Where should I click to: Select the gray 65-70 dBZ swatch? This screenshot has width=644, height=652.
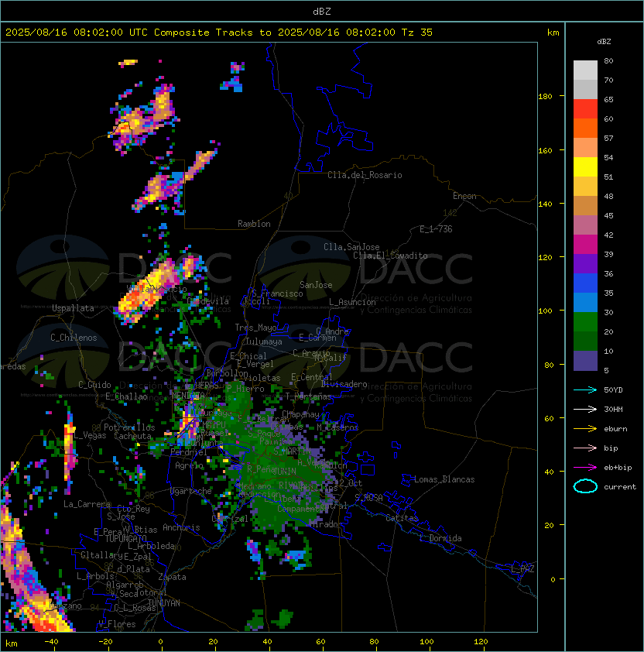[585, 89]
